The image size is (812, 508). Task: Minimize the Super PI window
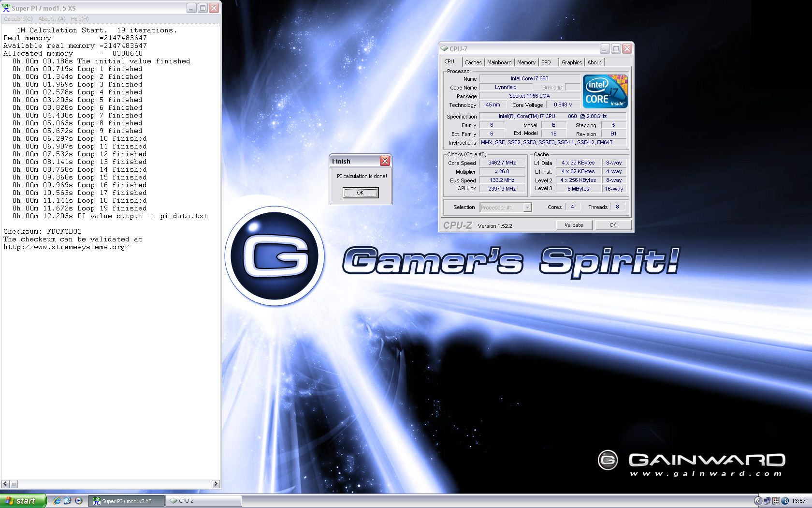(x=191, y=8)
